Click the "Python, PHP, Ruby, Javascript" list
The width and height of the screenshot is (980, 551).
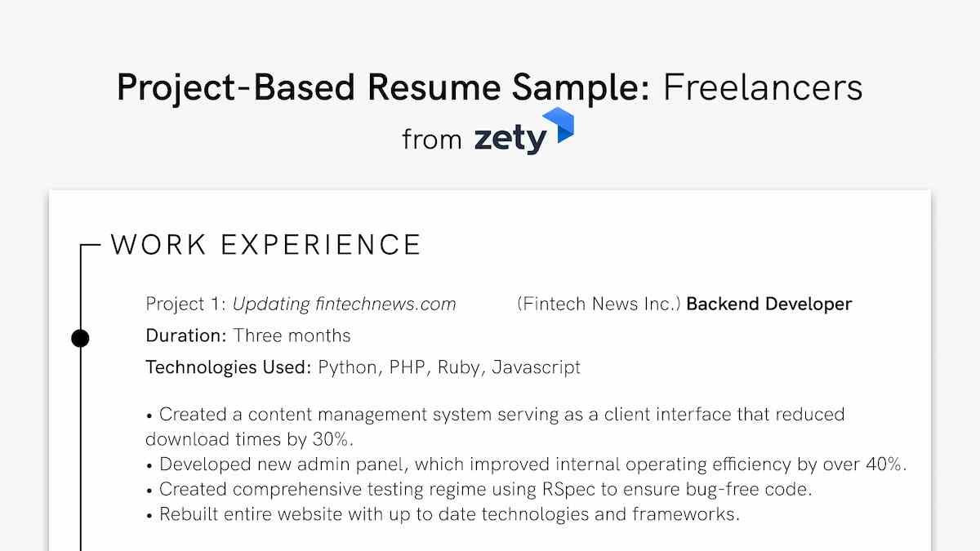[449, 367]
